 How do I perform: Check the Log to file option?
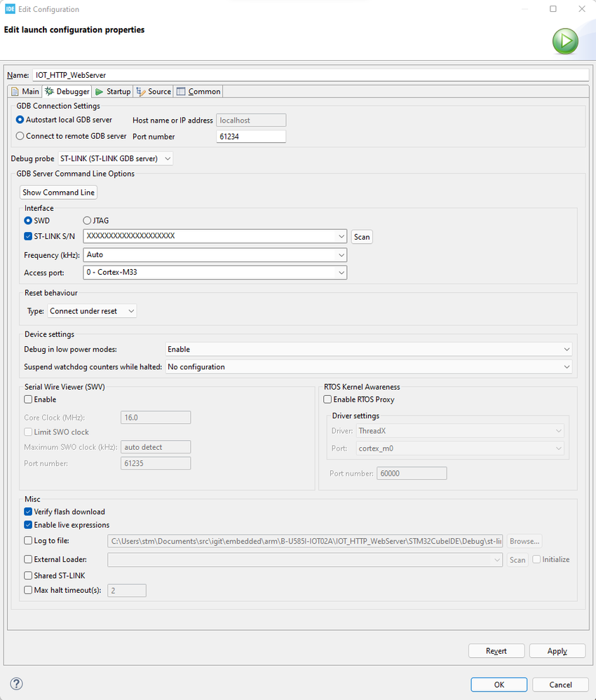28,540
